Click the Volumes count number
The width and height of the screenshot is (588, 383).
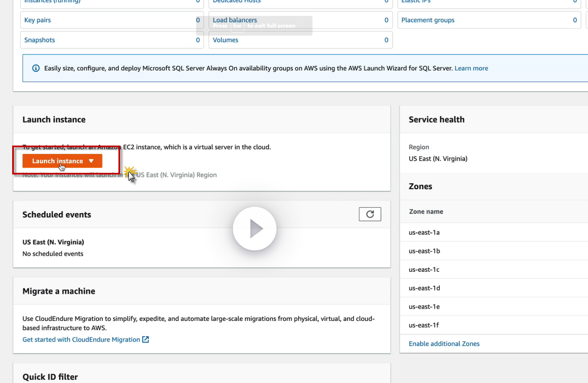click(x=386, y=40)
